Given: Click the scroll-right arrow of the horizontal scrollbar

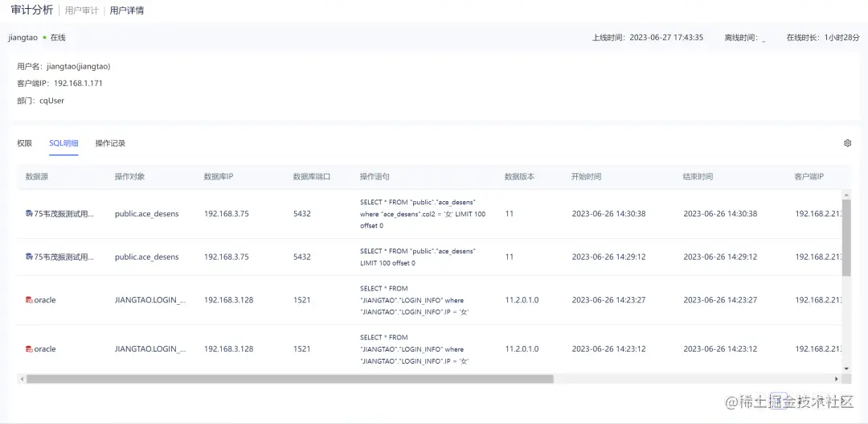Looking at the screenshot, I should [x=837, y=379].
